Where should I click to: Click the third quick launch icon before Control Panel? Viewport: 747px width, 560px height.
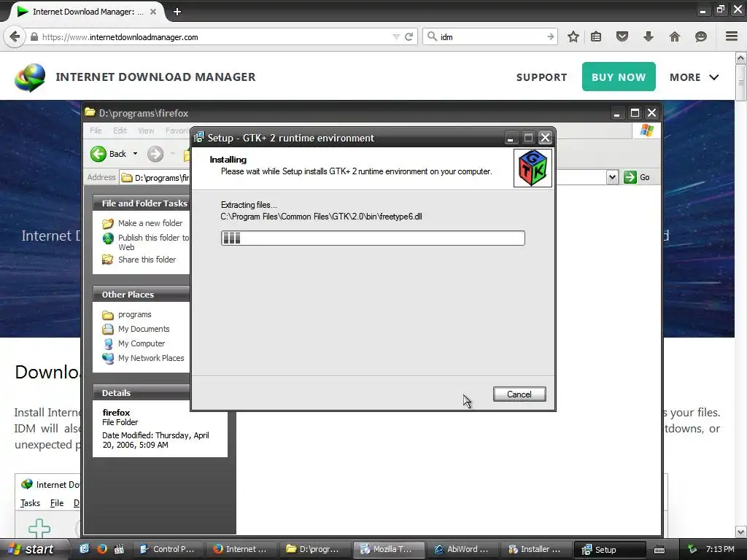[119, 549]
